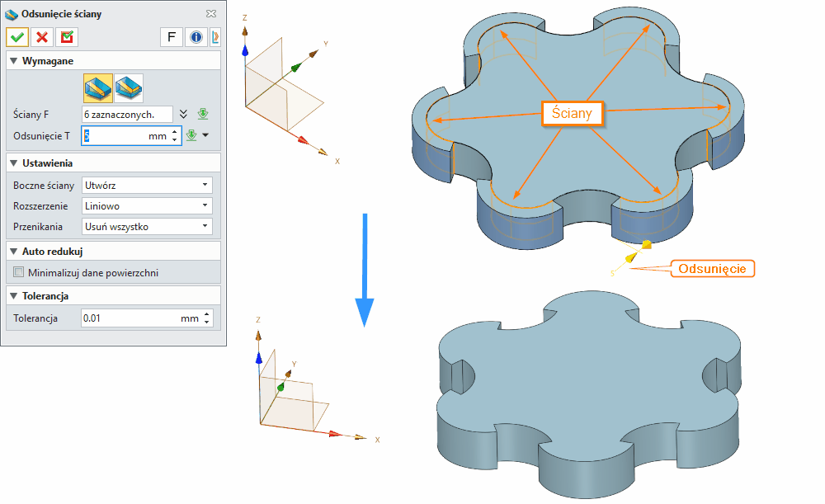This screenshot has width=825, height=504.
Task: Click the page/bookmark icon beside the info icon
Action: pyautogui.click(x=215, y=37)
